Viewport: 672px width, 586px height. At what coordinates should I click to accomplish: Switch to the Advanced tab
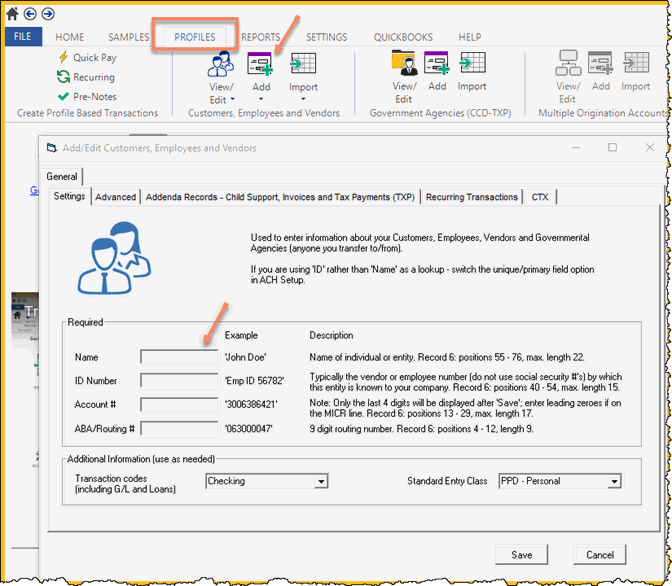point(115,197)
